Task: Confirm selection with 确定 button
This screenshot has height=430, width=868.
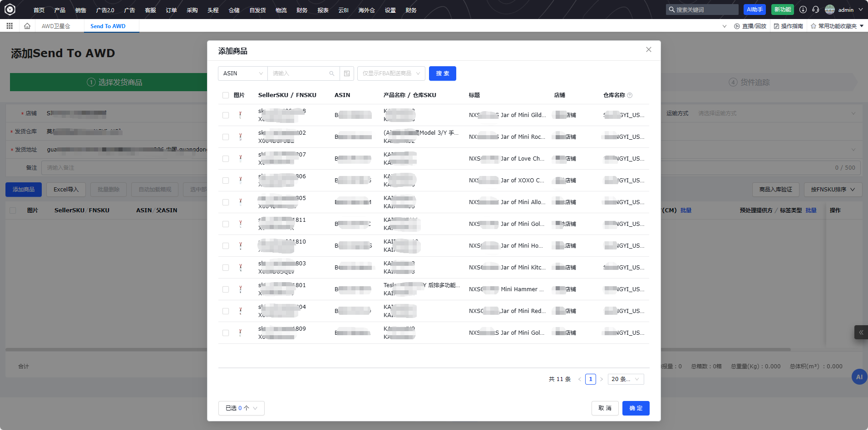Action: pos(636,408)
